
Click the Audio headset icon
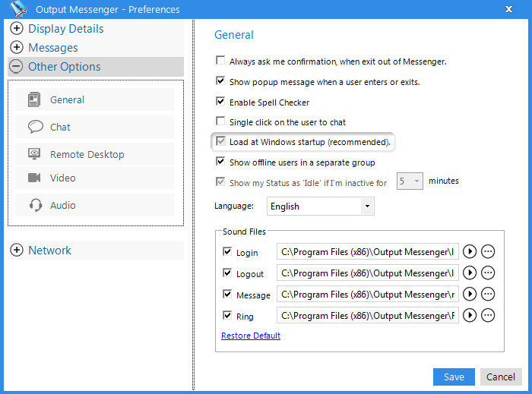click(35, 205)
